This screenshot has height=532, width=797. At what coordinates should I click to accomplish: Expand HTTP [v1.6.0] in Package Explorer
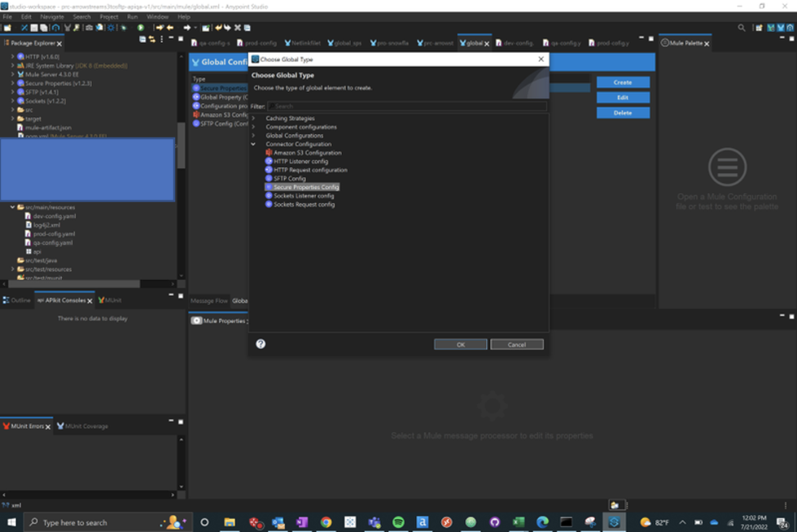[x=13, y=56]
